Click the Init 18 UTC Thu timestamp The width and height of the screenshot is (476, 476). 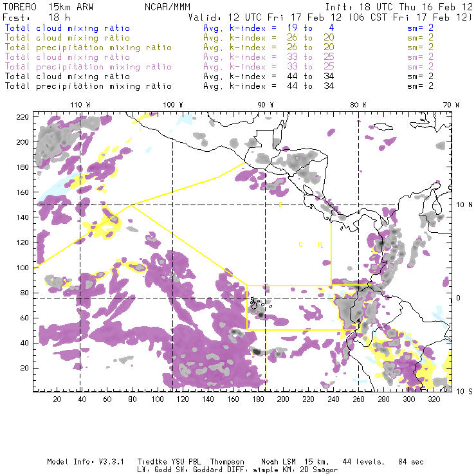pos(399,5)
